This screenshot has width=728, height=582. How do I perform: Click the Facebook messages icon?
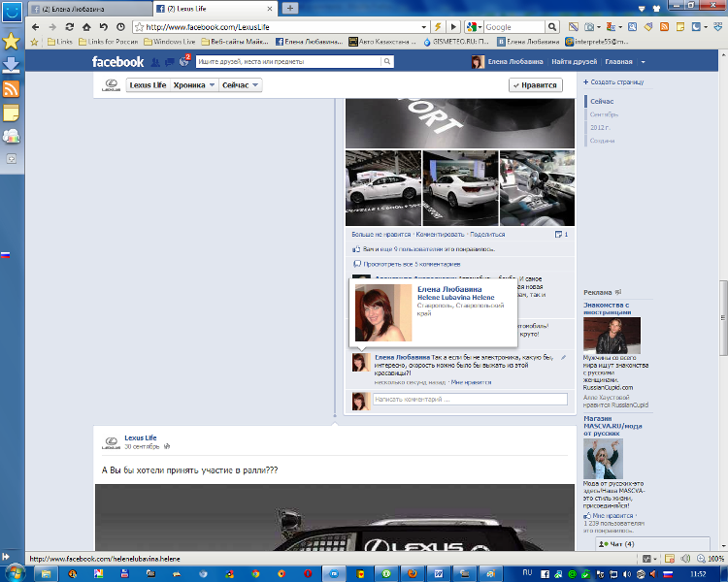point(170,62)
